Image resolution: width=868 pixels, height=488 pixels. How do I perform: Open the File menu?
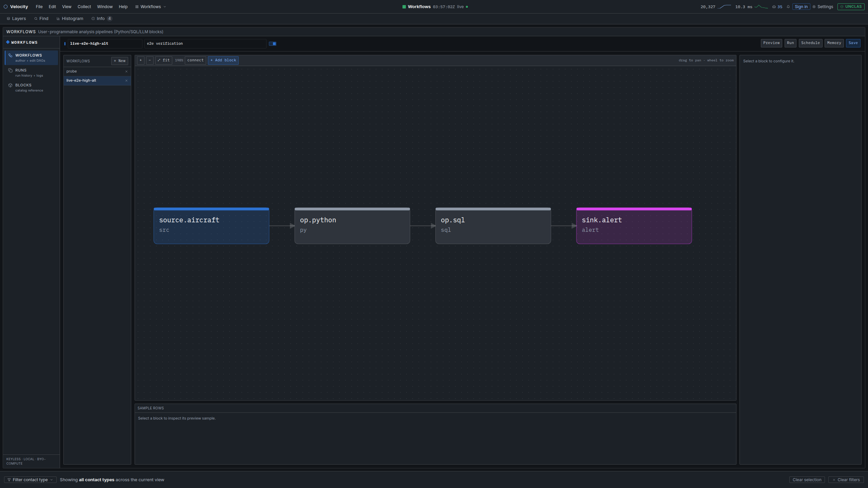tap(39, 7)
